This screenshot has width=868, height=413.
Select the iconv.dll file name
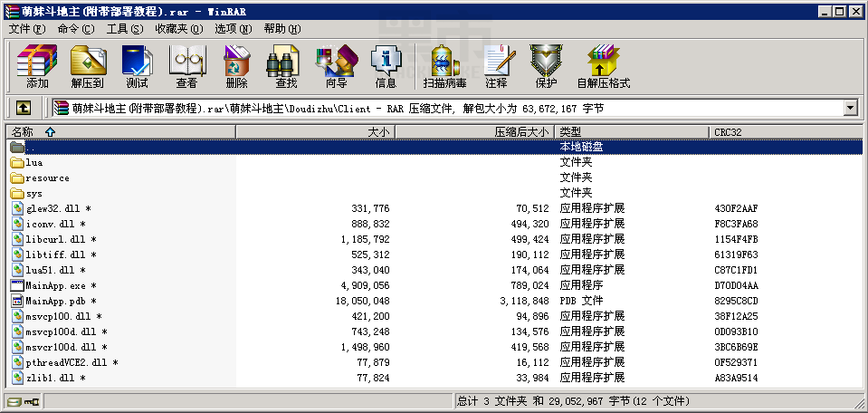55,225
